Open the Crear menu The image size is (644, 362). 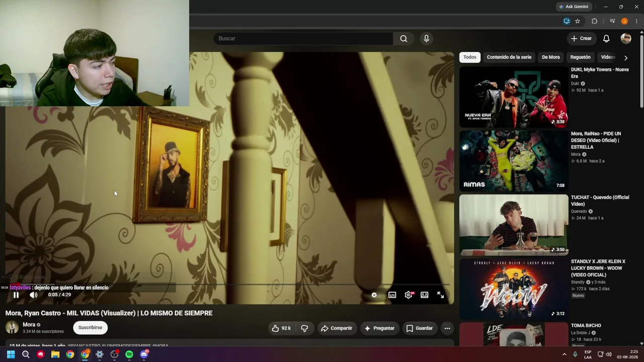point(581,39)
